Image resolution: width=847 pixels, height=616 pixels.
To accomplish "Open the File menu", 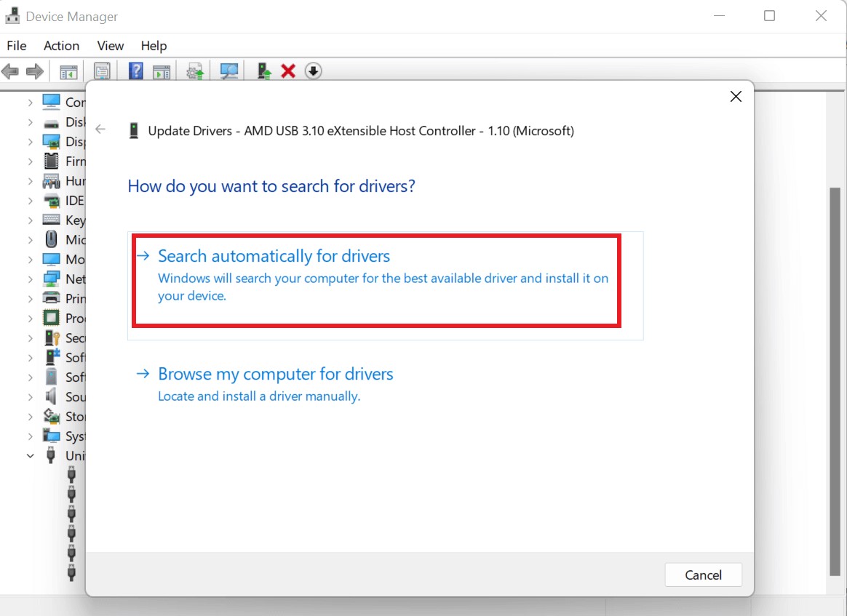I will tap(16, 45).
